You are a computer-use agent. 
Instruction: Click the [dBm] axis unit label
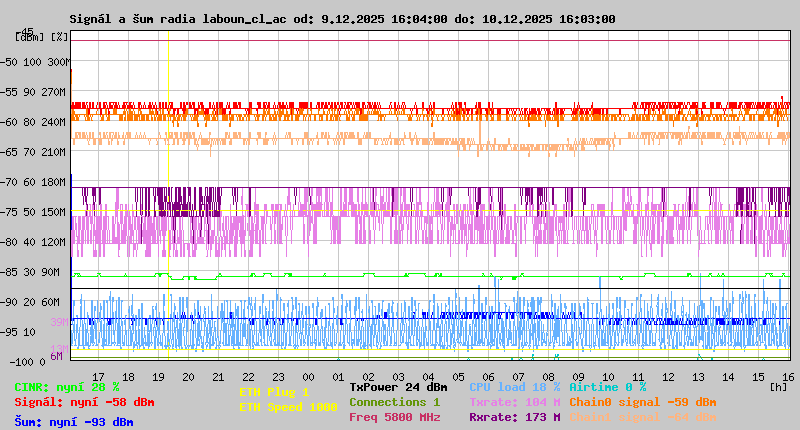pyautogui.click(x=29, y=37)
